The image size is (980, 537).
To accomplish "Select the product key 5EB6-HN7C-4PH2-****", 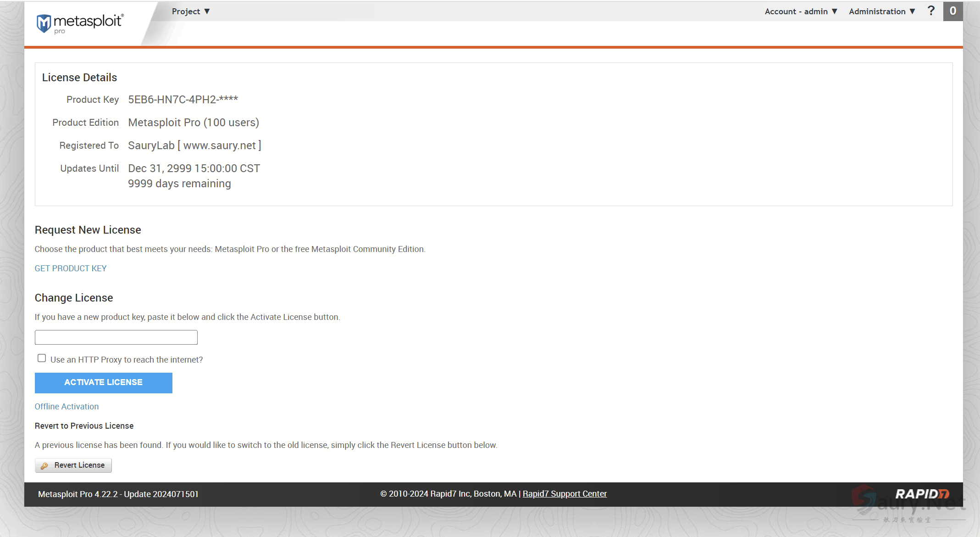I will pyautogui.click(x=183, y=100).
